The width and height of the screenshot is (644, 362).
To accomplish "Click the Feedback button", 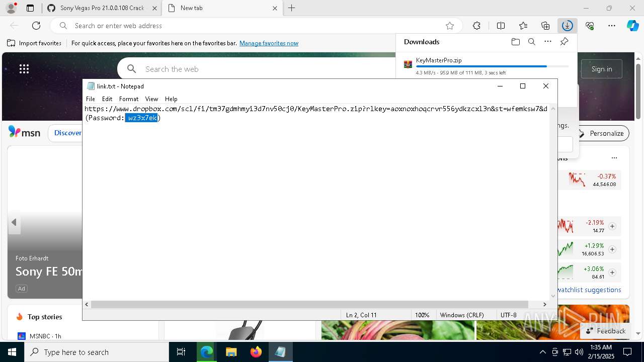I will coord(605,331).
